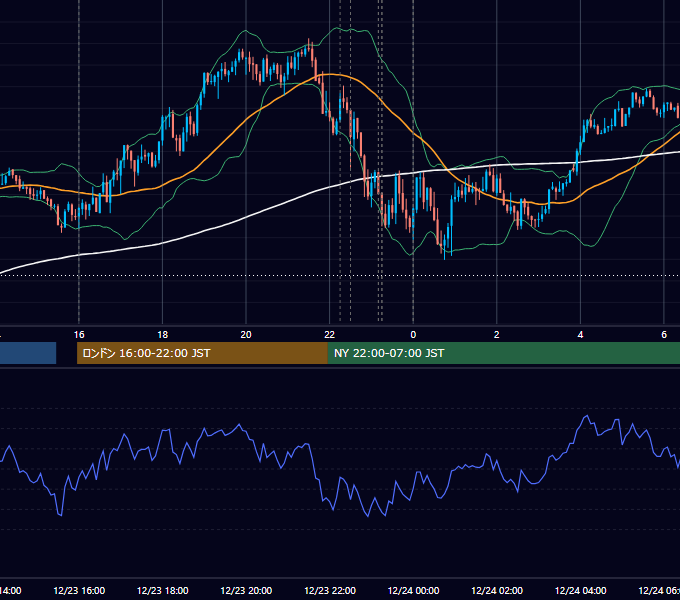Screen dimensions: 680x600
Task: Click the 18 hour label on the axis
Action: pos(163,334)
